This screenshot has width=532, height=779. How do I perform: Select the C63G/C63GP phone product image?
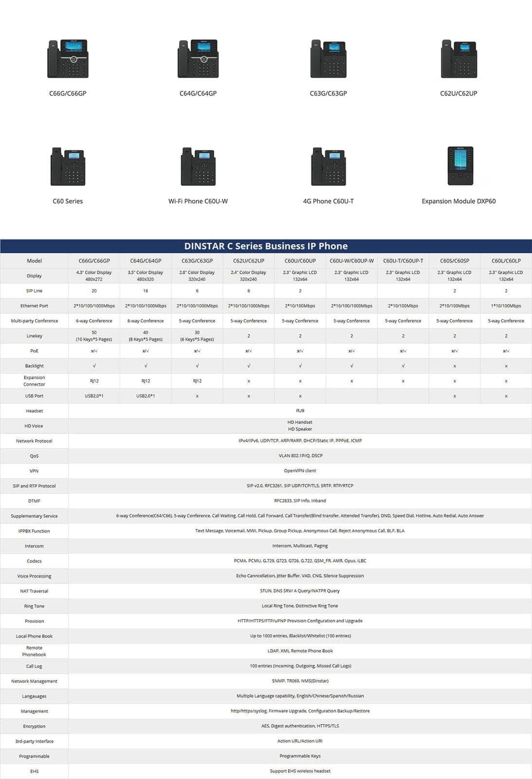click(x=329, y=58)
